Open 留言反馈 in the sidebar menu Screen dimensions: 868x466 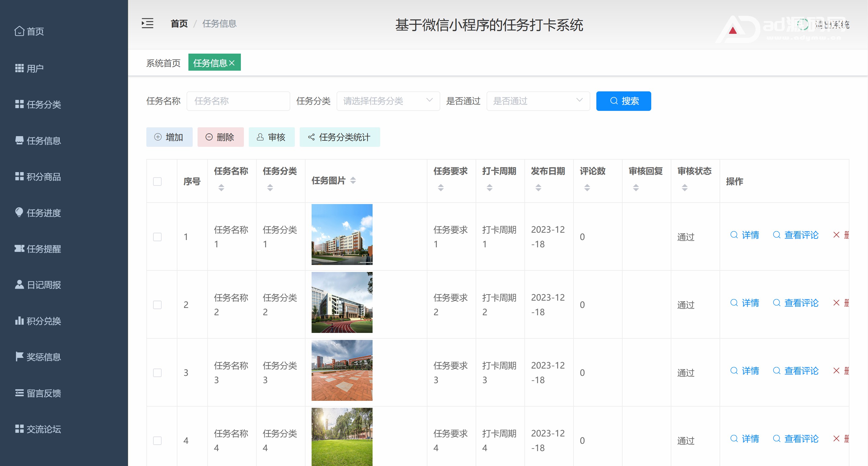coord(44,393)
